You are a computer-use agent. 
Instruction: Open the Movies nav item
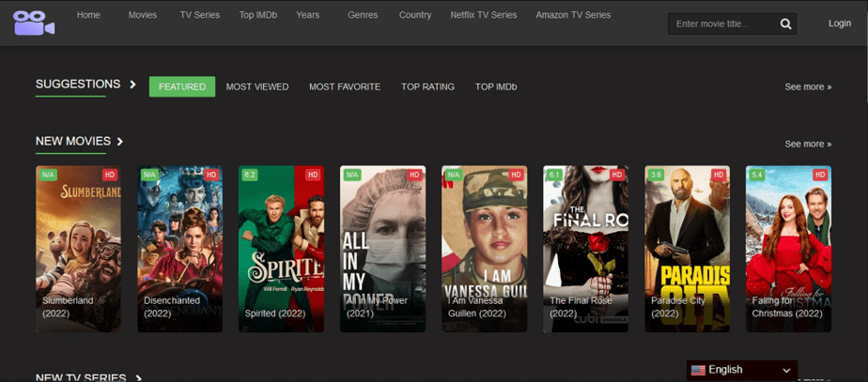[142, 15]
